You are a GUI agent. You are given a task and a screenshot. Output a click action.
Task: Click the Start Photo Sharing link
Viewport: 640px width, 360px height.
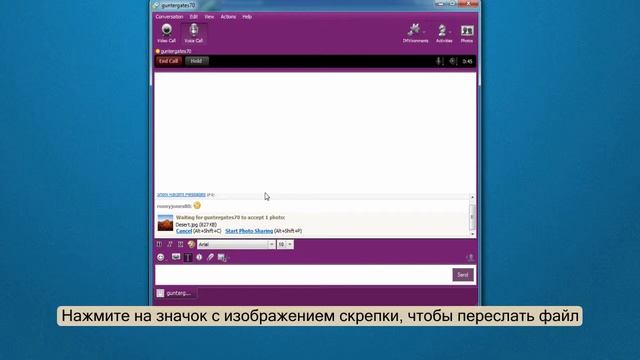(249, 231)
